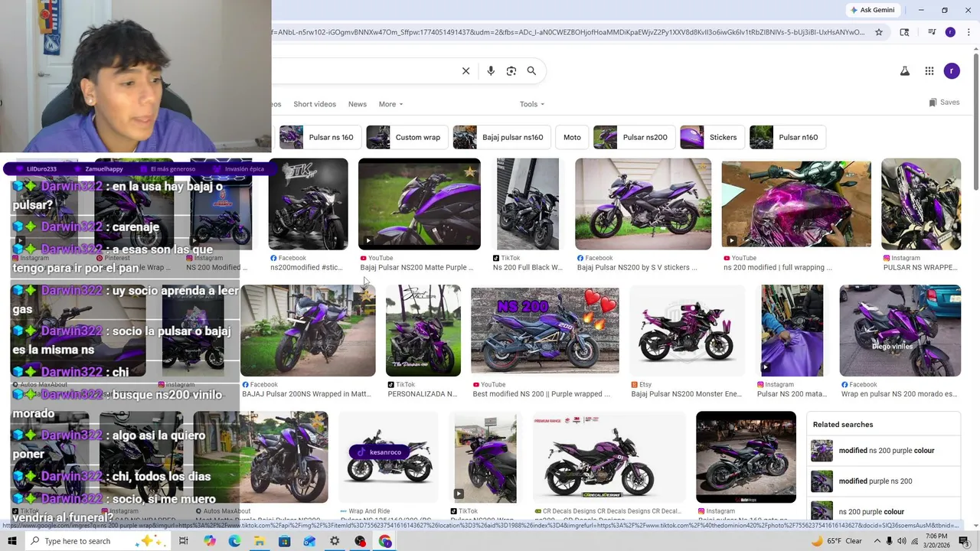Open CR Decals Designs purple bike image
The width and height of the screenshot is (980, 551).
pyautogui.click(x=609, y=458)
